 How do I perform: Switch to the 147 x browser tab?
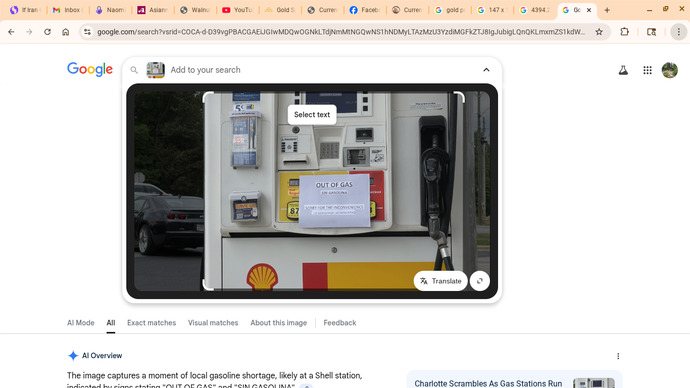[x=492, y=10]
